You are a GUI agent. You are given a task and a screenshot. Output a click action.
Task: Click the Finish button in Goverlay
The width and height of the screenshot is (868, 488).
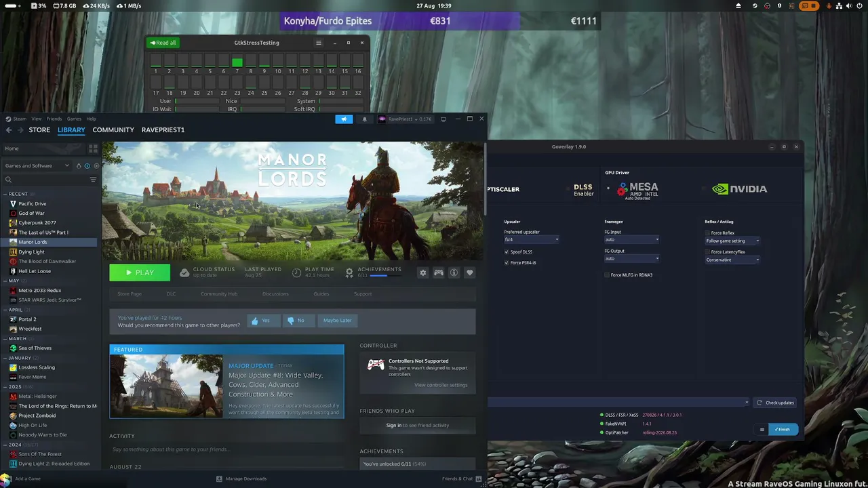pos(783,429)
